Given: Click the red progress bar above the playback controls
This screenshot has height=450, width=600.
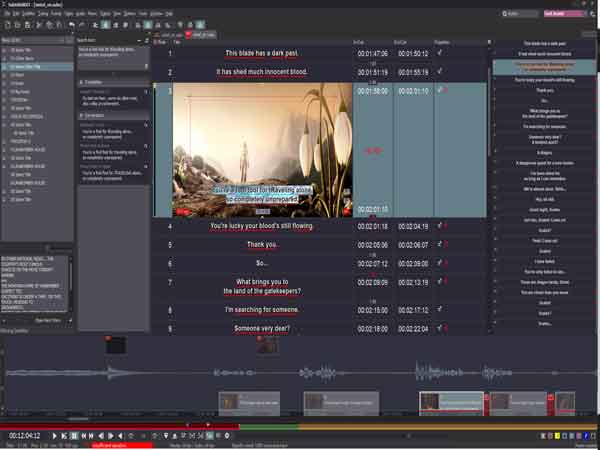Looking at the screenshot, I should [x=119, y=426].
